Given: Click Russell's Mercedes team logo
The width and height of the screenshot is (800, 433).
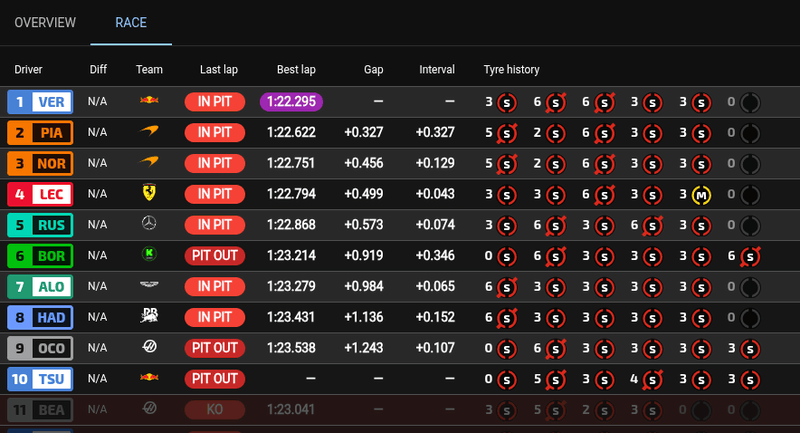Looking at the screenshot, I should tap(149, 224).
